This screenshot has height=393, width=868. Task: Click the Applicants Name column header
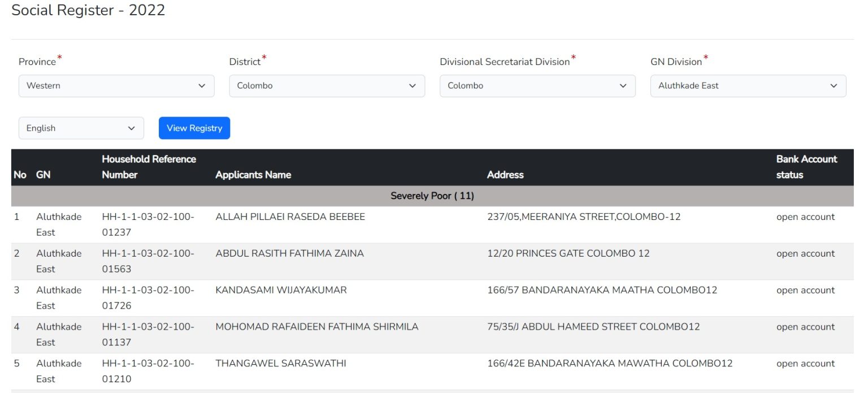pos(253,174)
